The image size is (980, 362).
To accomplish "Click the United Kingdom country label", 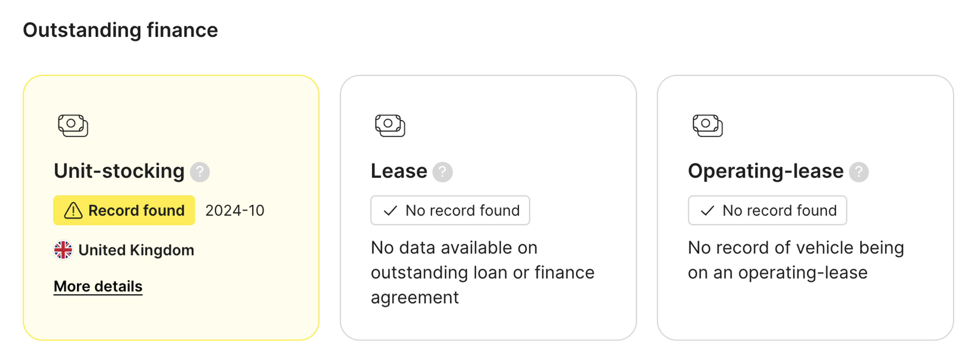I will 136,250.
